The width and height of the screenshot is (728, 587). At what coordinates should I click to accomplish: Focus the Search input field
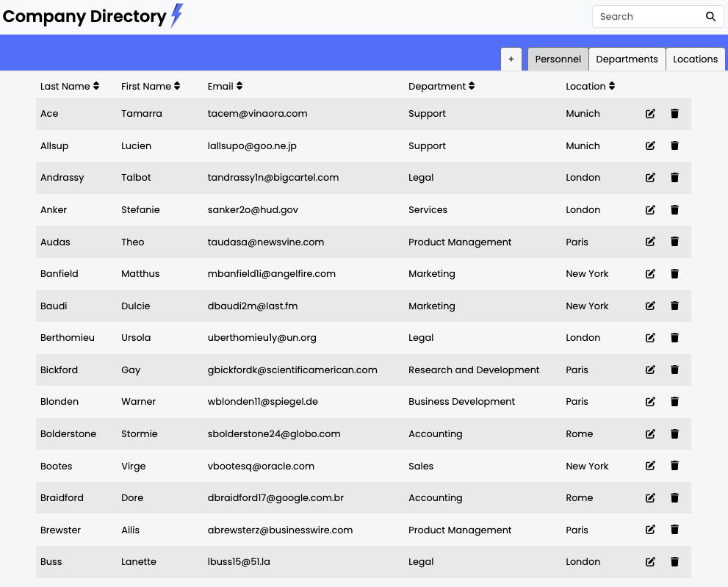[646, 17]
